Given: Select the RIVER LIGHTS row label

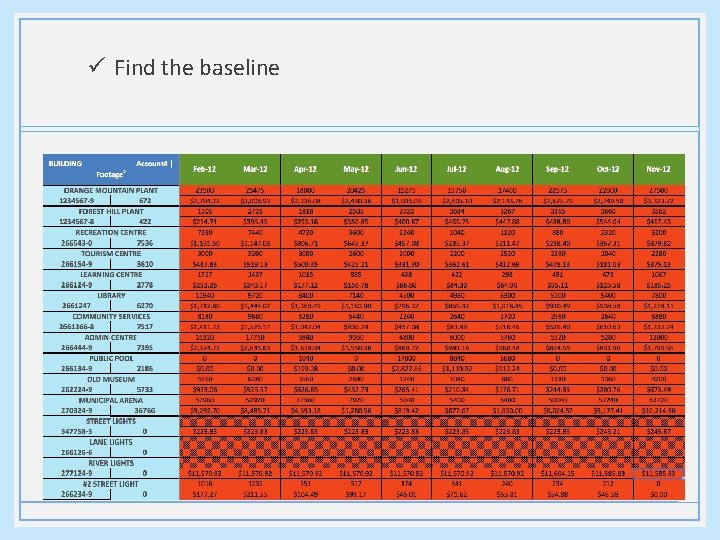Looking at the screenshot, I should (111, 463).
